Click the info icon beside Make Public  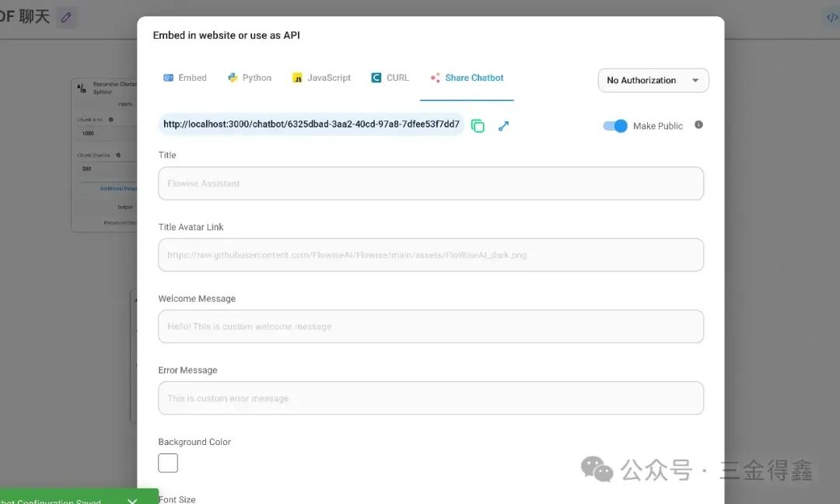pyautogui.click(x=698, y=124)
